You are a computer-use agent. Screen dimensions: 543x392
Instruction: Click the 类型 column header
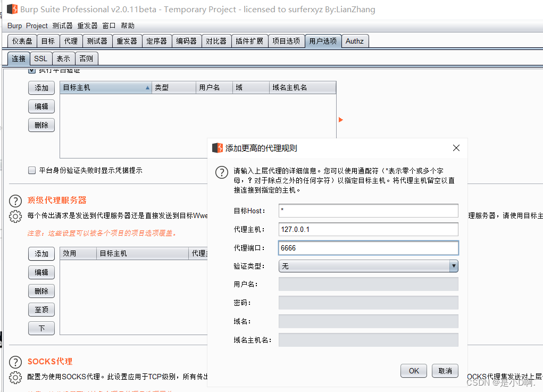[x=174, y=88]
